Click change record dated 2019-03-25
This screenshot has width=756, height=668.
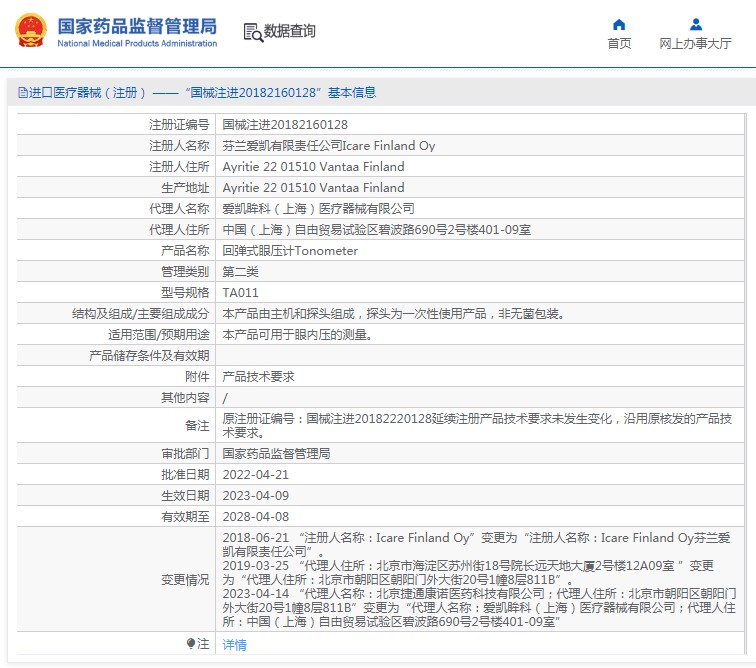(x=468, y=573)
